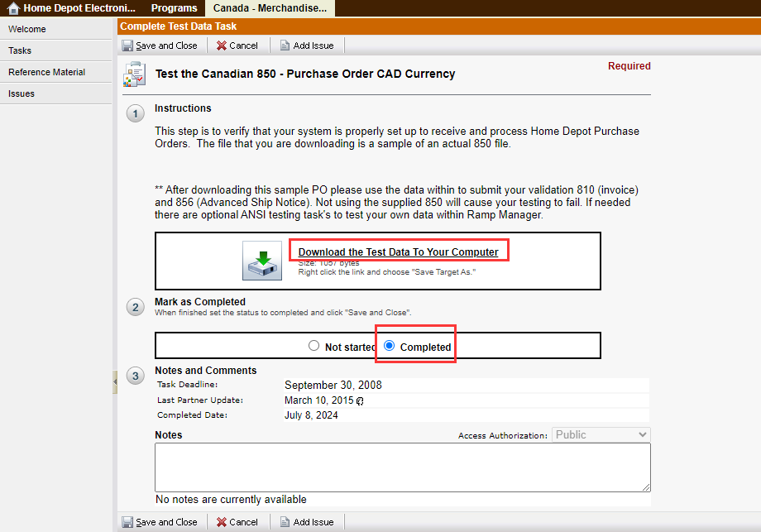This screenshot has height=532, width=761.
Task: Click the bottom Save and Close floppy icon
Action: pyautogui.click(x=127, y=522)
